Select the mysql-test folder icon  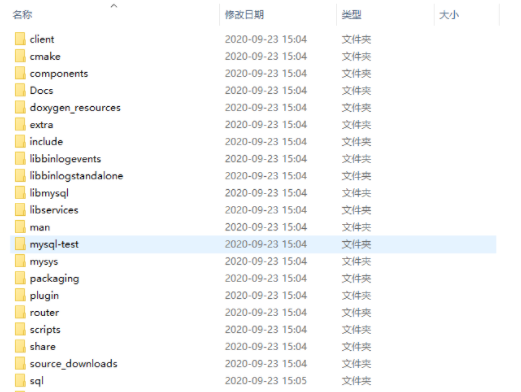pyautogui.click(x=20, y=244)
